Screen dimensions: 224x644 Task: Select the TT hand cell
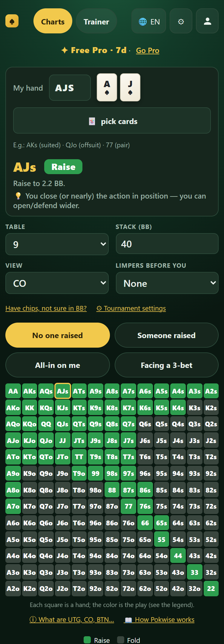click(x=79, y=457)
